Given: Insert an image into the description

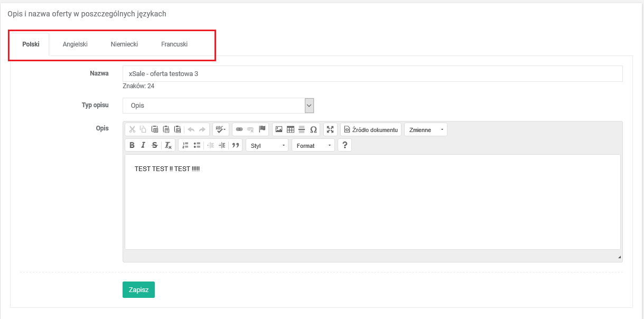Looking at the screenshot, I should pyautogui.click(x=279, y=129).
